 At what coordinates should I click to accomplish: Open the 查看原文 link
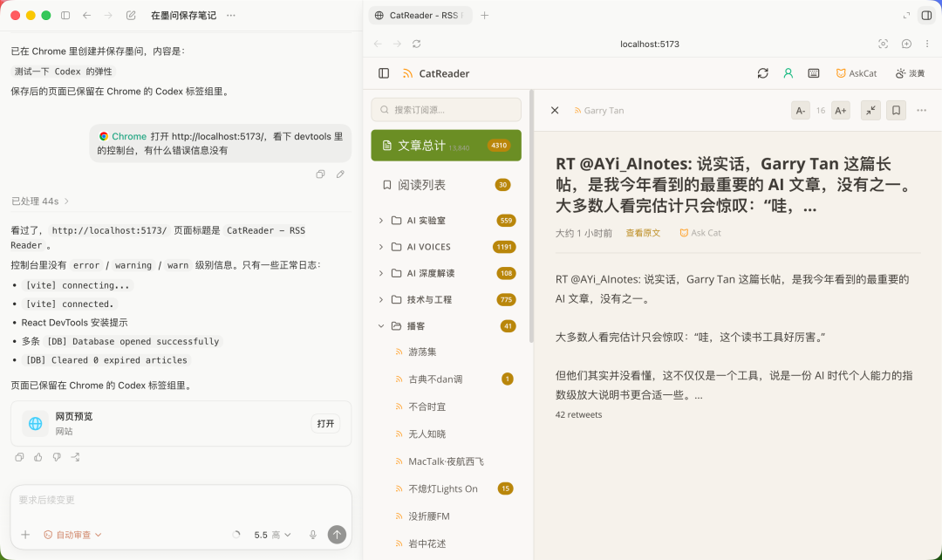click(643, 233)
